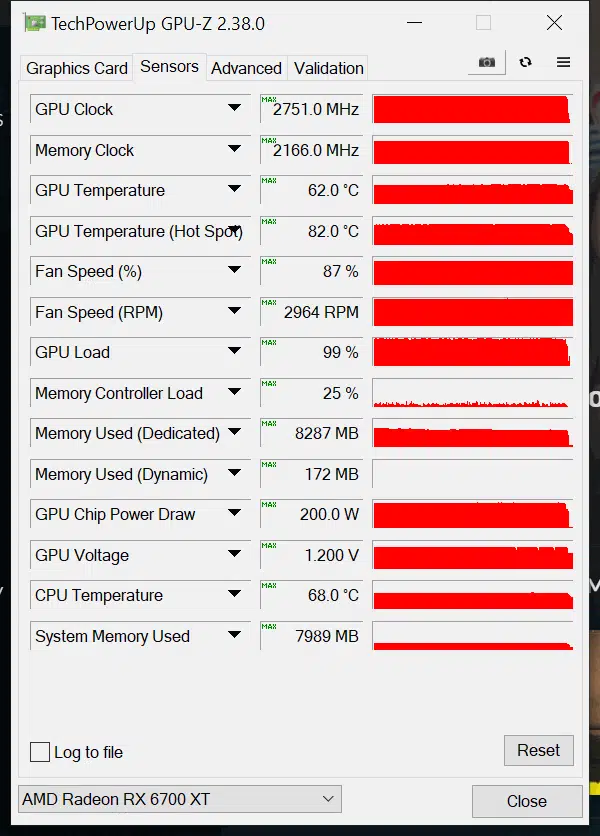Open the Validation tab
Screen dimensions: 600x836
[329, 68]
